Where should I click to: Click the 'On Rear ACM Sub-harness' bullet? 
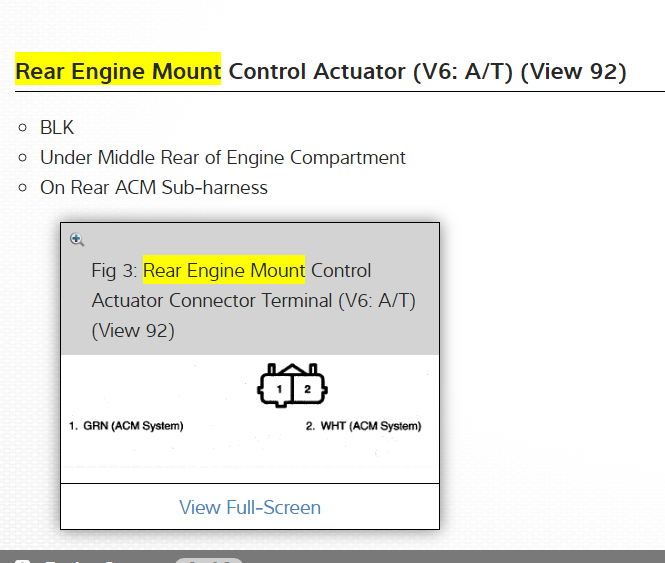pyautogui.click(x=153, y=187)
